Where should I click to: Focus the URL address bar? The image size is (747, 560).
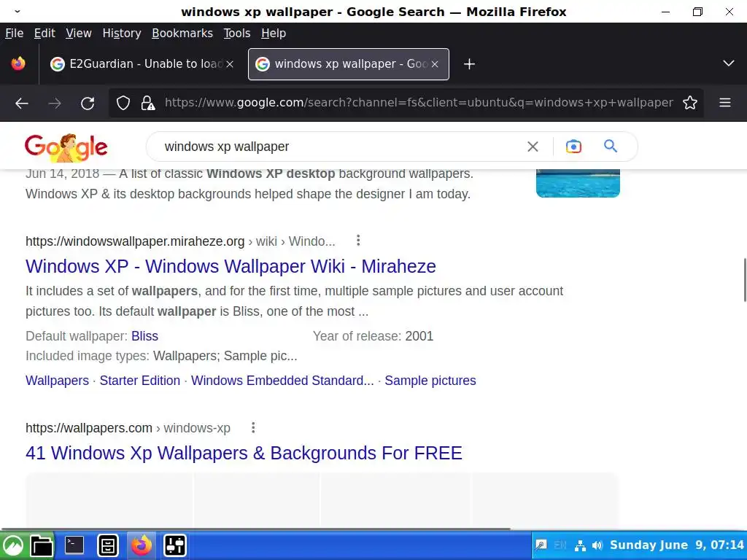pyautogui.click(x=418, y=103)
